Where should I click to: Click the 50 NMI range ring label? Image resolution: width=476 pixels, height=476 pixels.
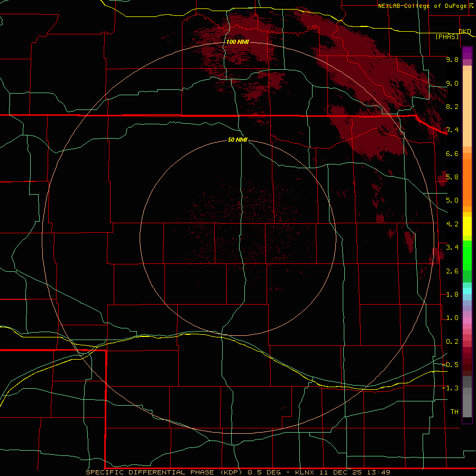(x=237, y=140)
